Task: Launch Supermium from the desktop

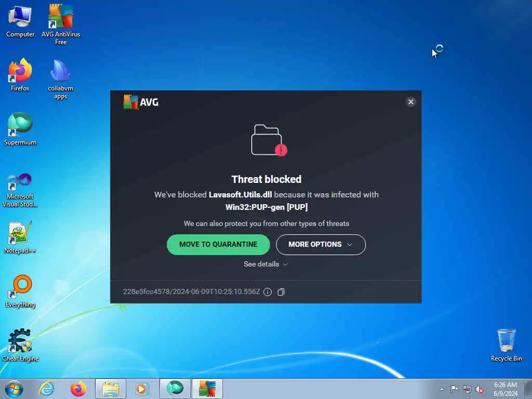Action: coord(20,129)
